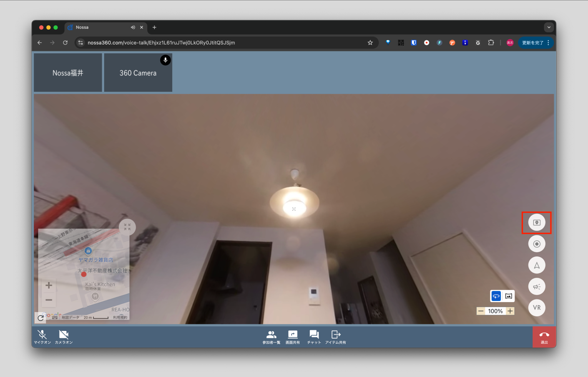Click the blue semicolon extension icon
Viewport: 588px width, 377px height.
(465, 43)
